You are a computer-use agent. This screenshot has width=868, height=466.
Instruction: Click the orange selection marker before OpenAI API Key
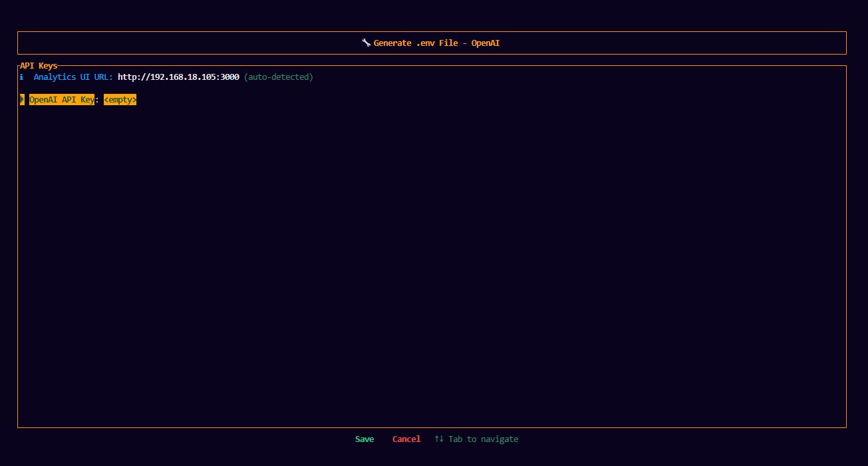(22, 100)
